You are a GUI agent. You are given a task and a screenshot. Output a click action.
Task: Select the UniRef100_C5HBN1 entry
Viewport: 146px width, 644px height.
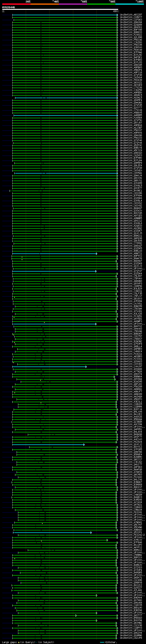[x=131, y=555]
